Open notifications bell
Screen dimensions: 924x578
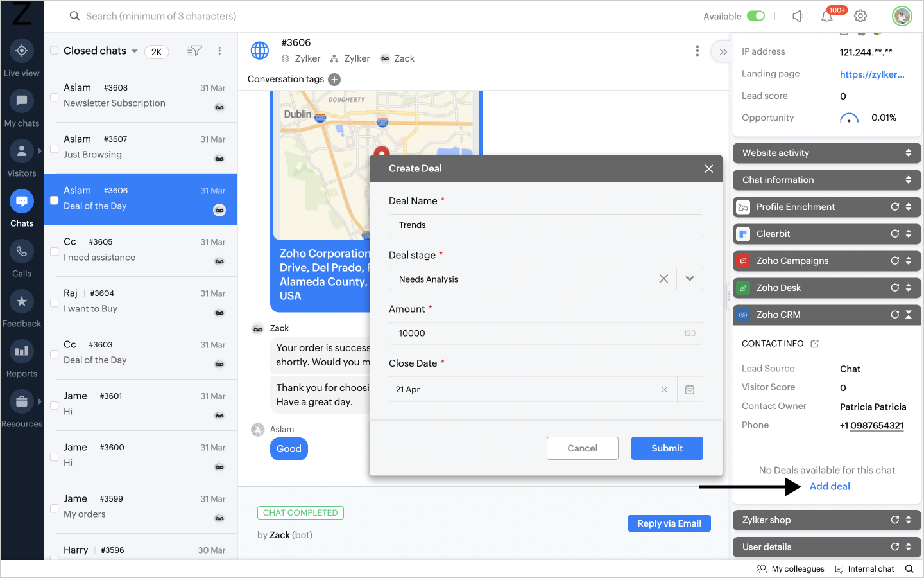[827, 16]
